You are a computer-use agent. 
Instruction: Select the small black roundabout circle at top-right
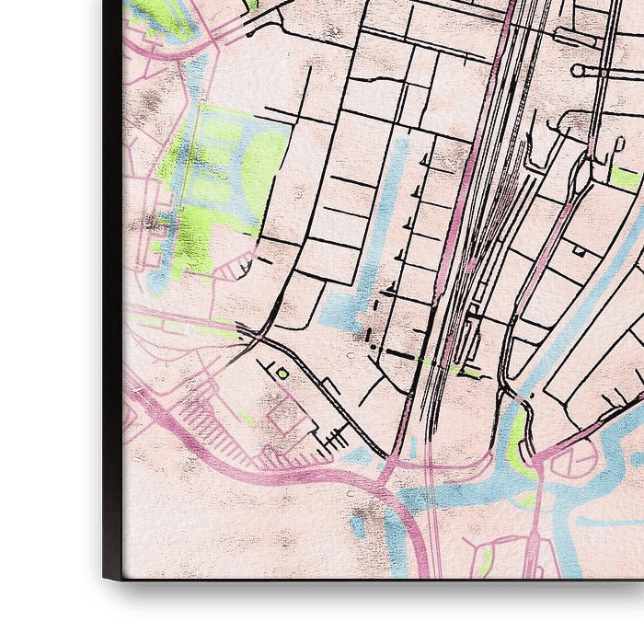pos(577,70)
